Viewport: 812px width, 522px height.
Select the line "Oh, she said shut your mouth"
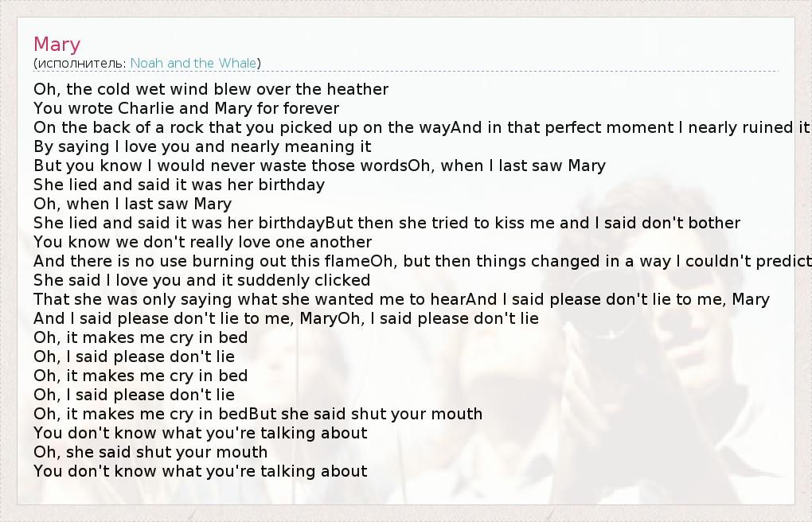coord(150,452)
